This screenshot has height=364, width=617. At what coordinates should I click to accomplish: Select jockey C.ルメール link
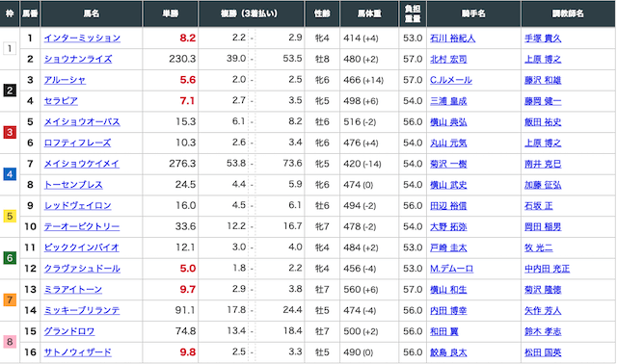click(x=451, y=80)
